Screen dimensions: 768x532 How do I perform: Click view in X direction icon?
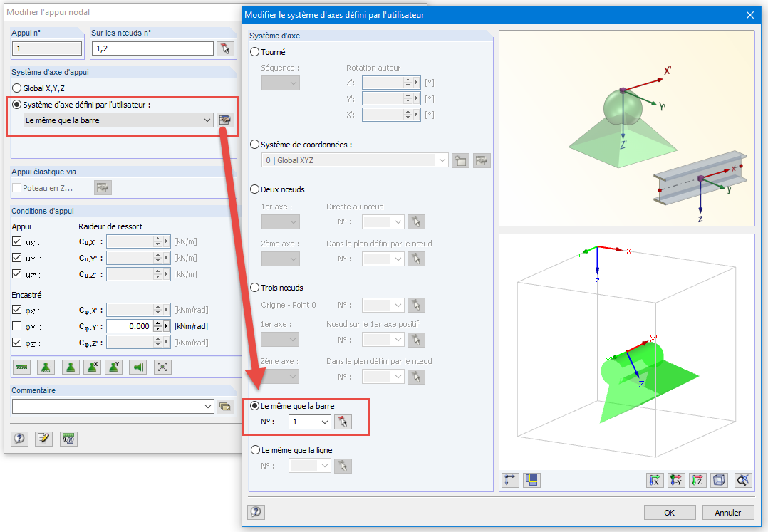pos(655,480)
